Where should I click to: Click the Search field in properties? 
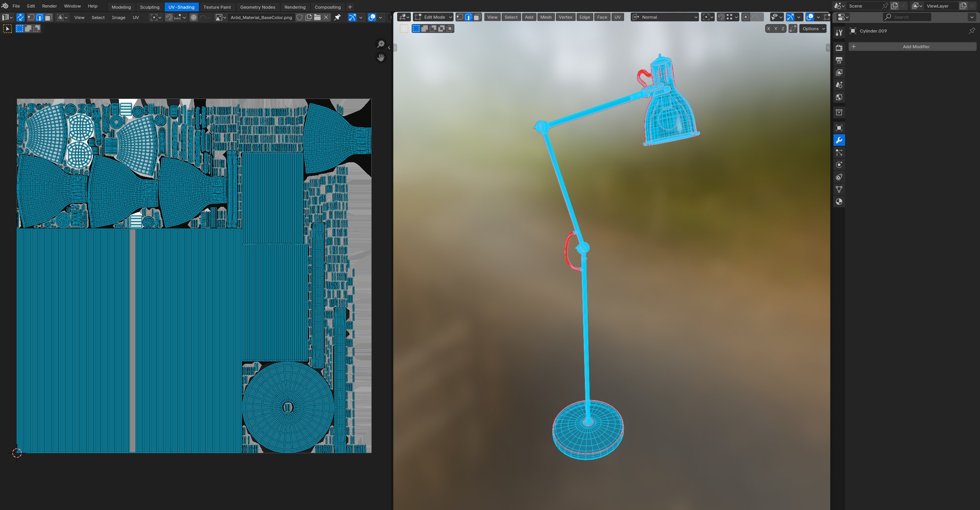tap(907, 17)
